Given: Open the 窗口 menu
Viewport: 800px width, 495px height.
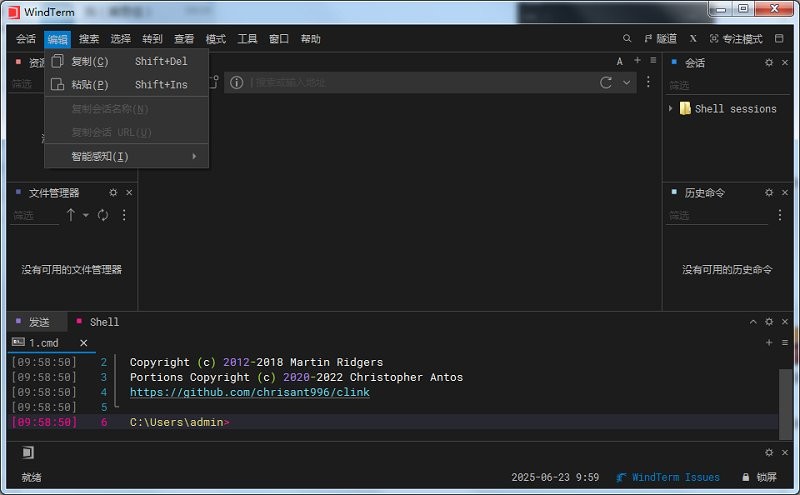Looking at the screenshot, I should (x=279, y=39).
